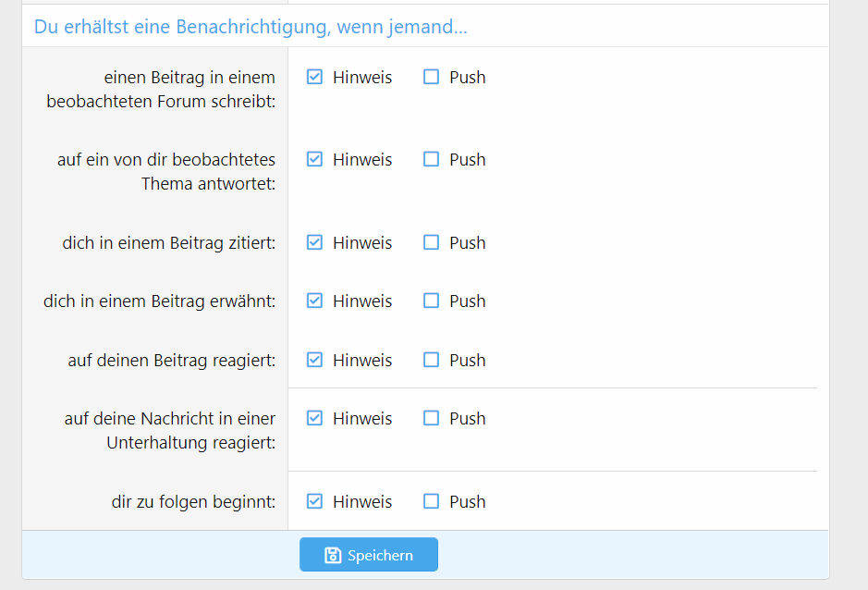
Task: Uncheck Hinweis for replies to watched Thema
Action: pyautogui.click(x=314, y=159)
